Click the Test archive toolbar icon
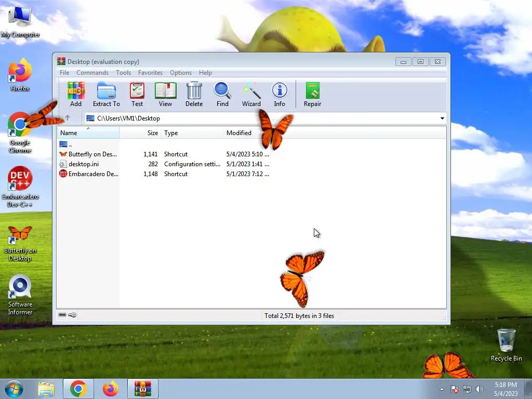Screen dimensions: 532x399 click(x=137, y=95)
